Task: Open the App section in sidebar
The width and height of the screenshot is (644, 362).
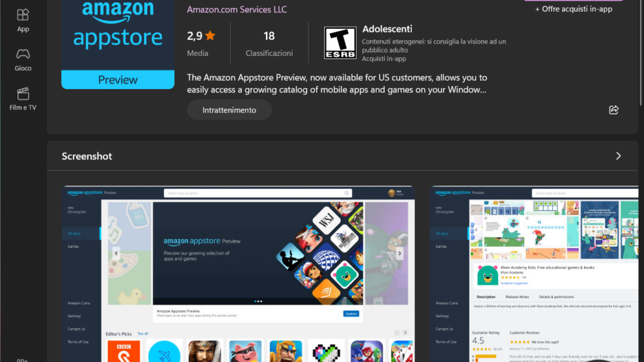Action: pyautogui.click(x=23, y=21)
